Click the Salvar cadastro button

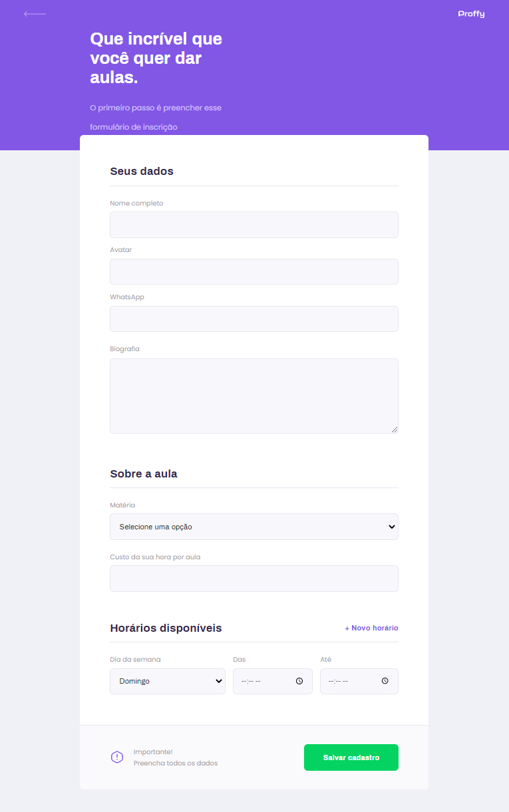[x=351, y=757]
